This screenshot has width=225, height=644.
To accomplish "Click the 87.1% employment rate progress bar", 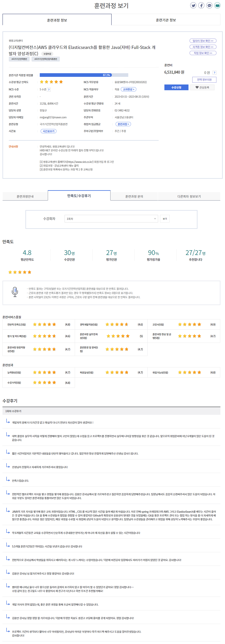I will (x=84, y=75).
